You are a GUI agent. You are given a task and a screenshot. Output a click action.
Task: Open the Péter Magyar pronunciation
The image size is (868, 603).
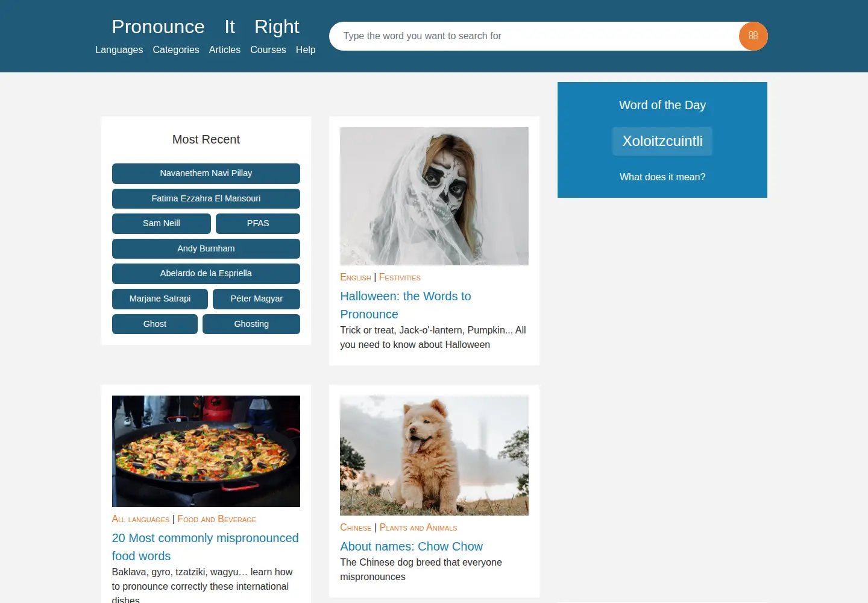257,298
